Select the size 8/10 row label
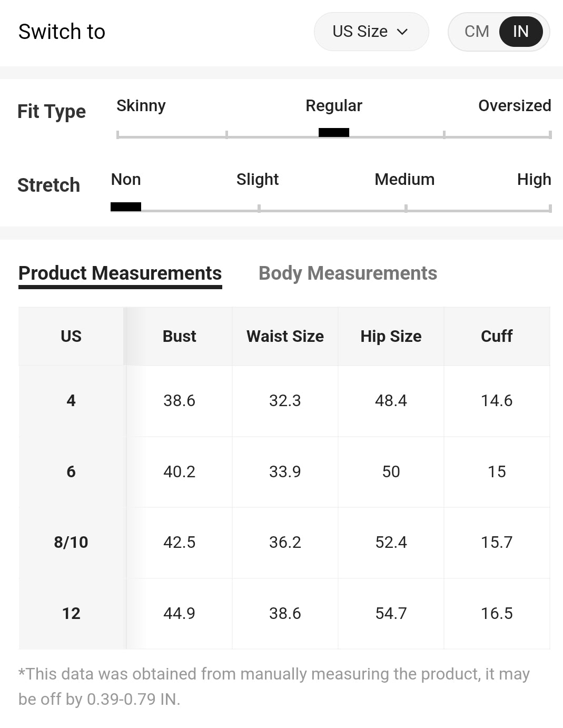 pos(71,542)
